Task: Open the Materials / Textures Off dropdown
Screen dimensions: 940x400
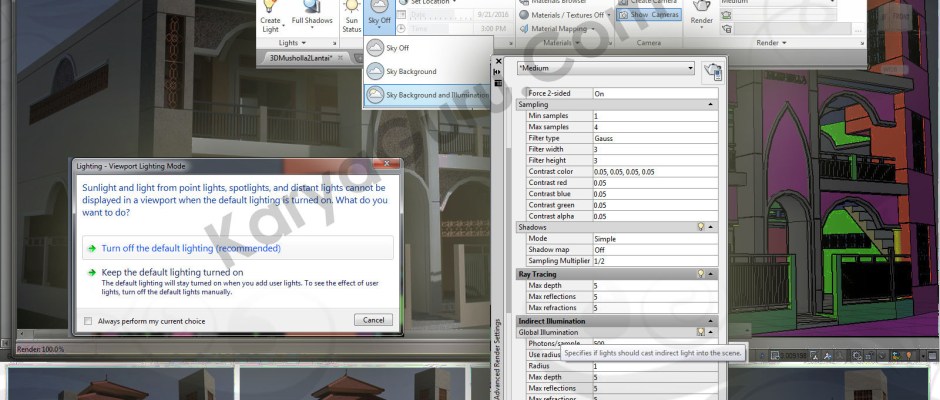Action: (565, 15)
